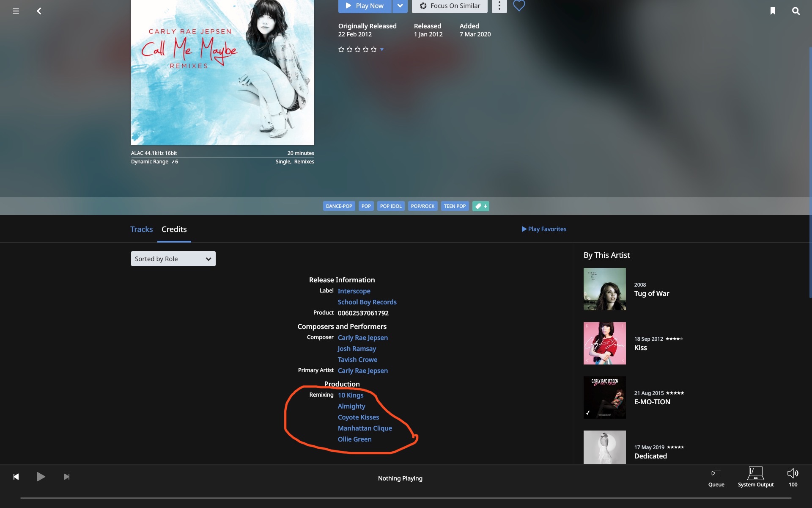Screen dimensions: 812x508
Task: Select the POP IDOL genre tag
Action: (x=391, y=206)
